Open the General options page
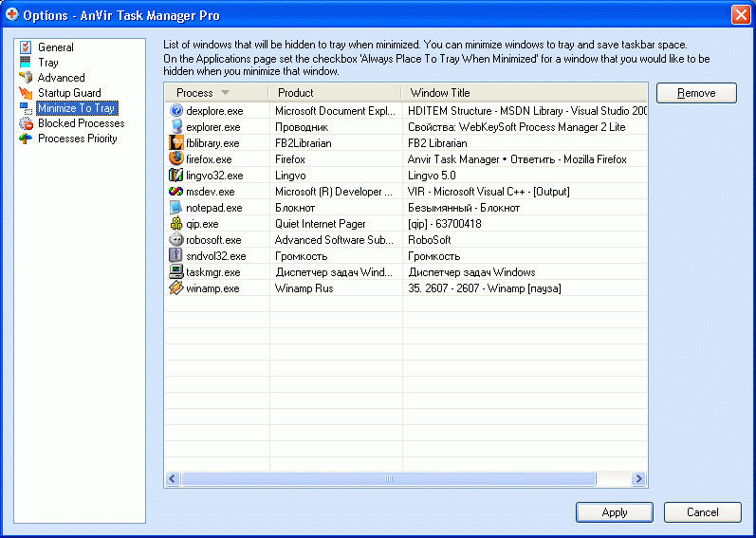Viewport: 756px width, 538px height. click(x=56, y=47)
